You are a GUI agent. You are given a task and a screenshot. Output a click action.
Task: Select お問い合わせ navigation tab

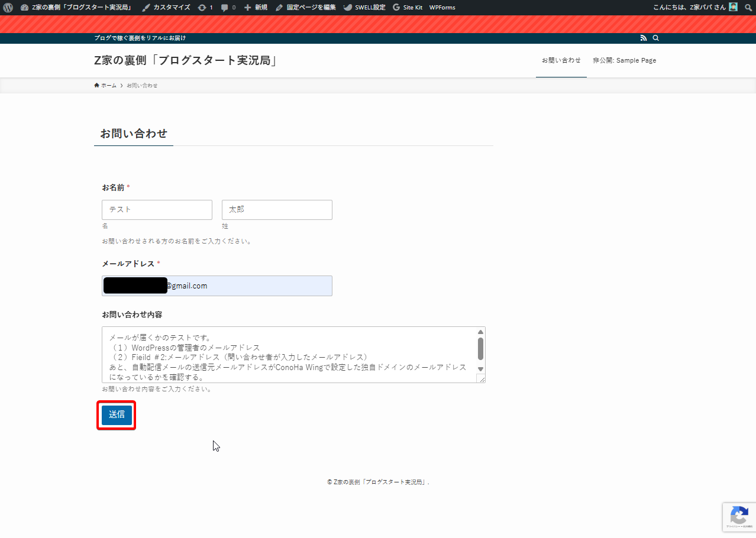(x=561, y=60)
